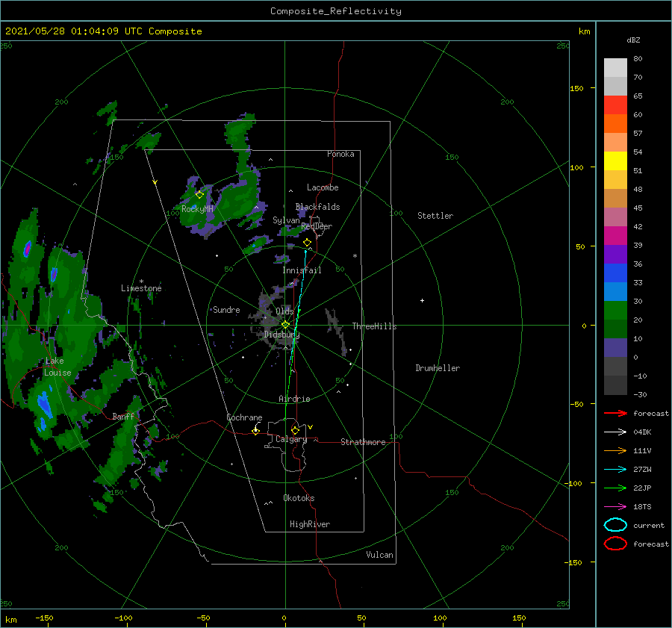Click the yellow diamond marker inside Calgary

pos(295,430)
